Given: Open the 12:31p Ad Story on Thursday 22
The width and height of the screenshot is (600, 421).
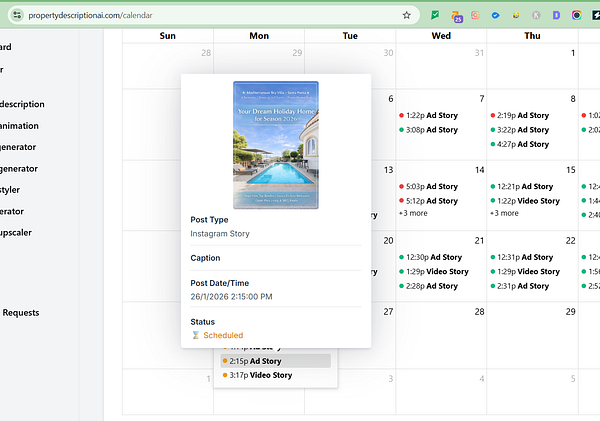Looking at the screenshot, I should pos(522,257).
